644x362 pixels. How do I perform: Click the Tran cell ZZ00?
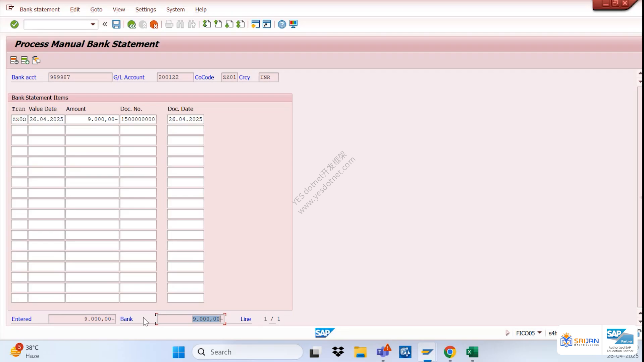19,119
